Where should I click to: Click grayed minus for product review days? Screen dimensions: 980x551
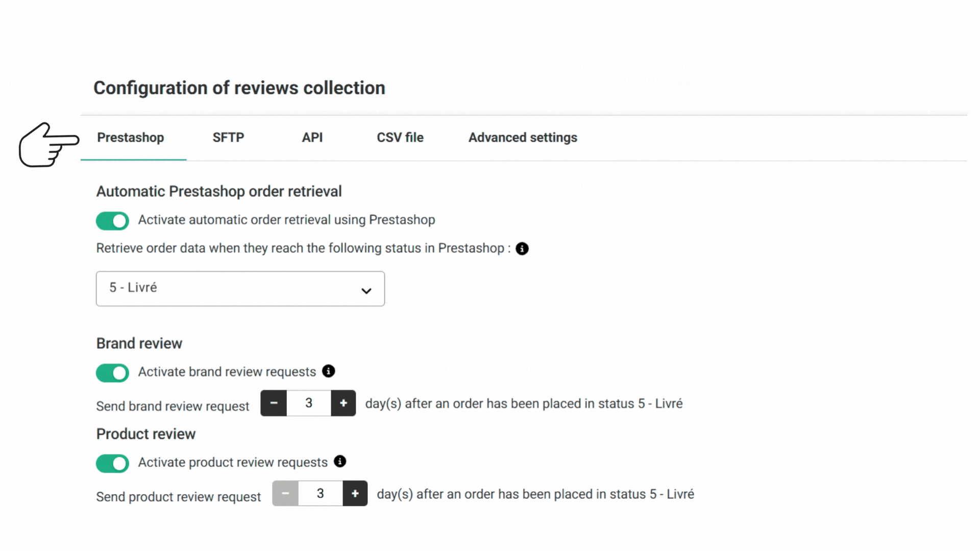285,493
